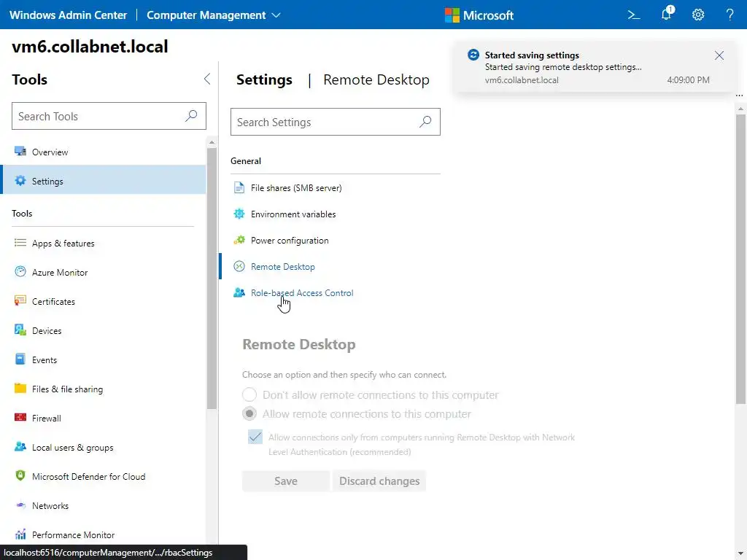The height and width of the screenshot is (560, 747).
Task: Click the Save button
Action: click(285, 481)
